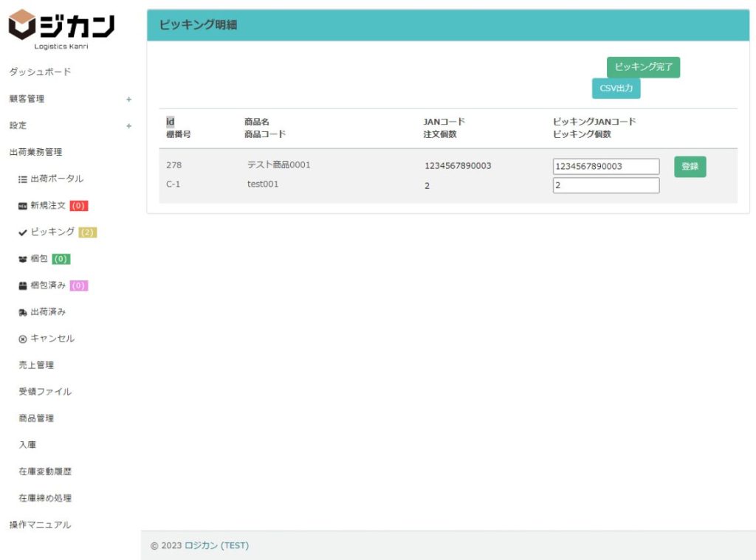Click the ピッキング個数 input field
Viewport: 756px width, 560px height.
[605, 186]
